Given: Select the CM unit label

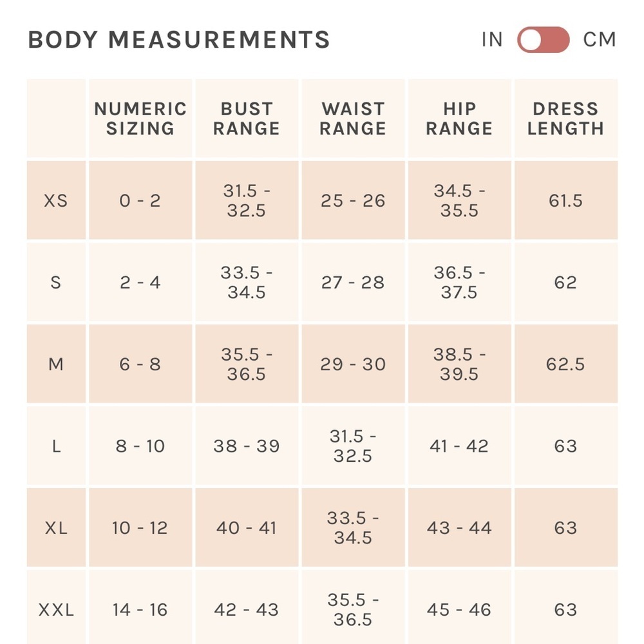Looking at the screenshot, I should [x=600, y=40].
